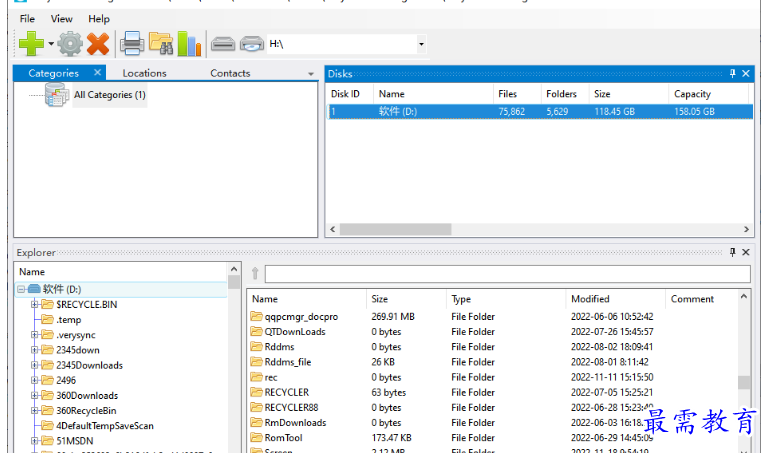Click the RECYCLER folder icon
This screenshot has width=765, height=453.
[x=257, y=392]
